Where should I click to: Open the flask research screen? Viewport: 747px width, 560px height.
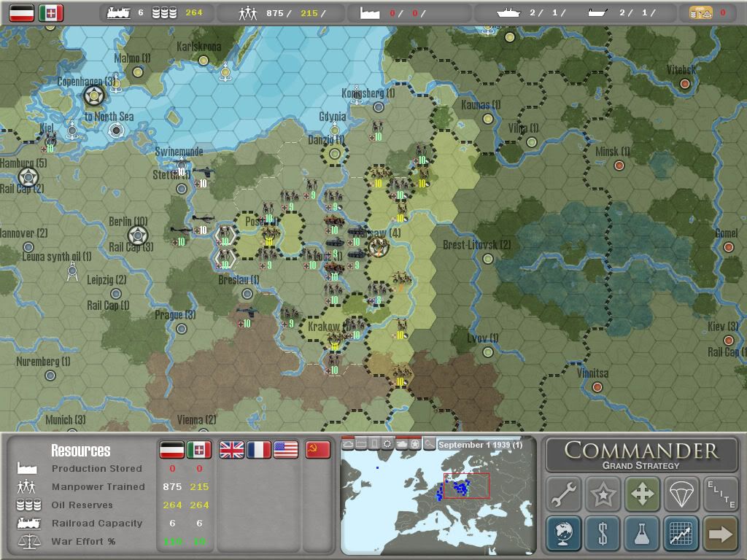[642, 533]
